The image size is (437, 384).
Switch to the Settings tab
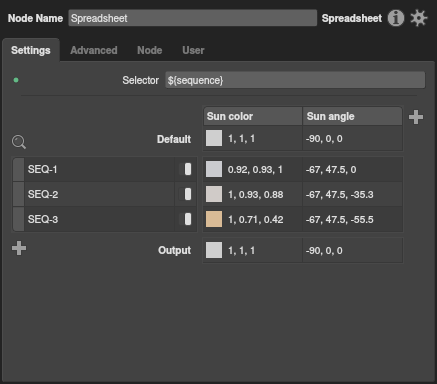[x=31, y=50]
